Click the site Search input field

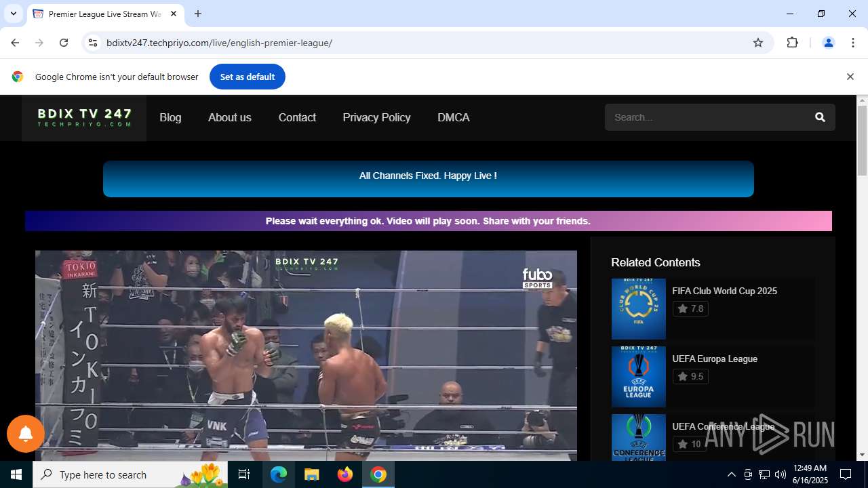pos(705,117)
